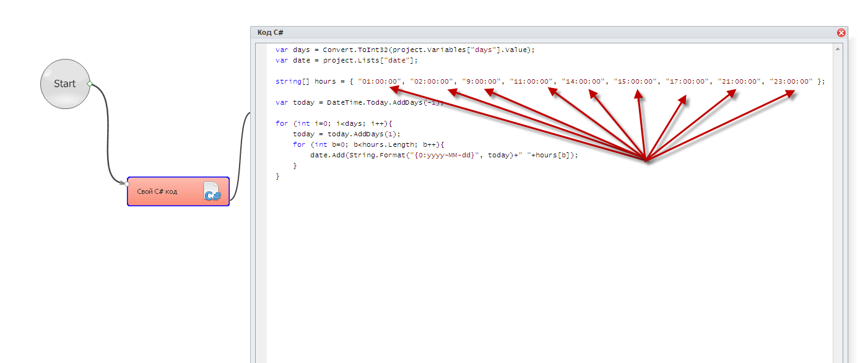Click the Start node output connector
Screen dimensions: 868x363
click(89, 83)
